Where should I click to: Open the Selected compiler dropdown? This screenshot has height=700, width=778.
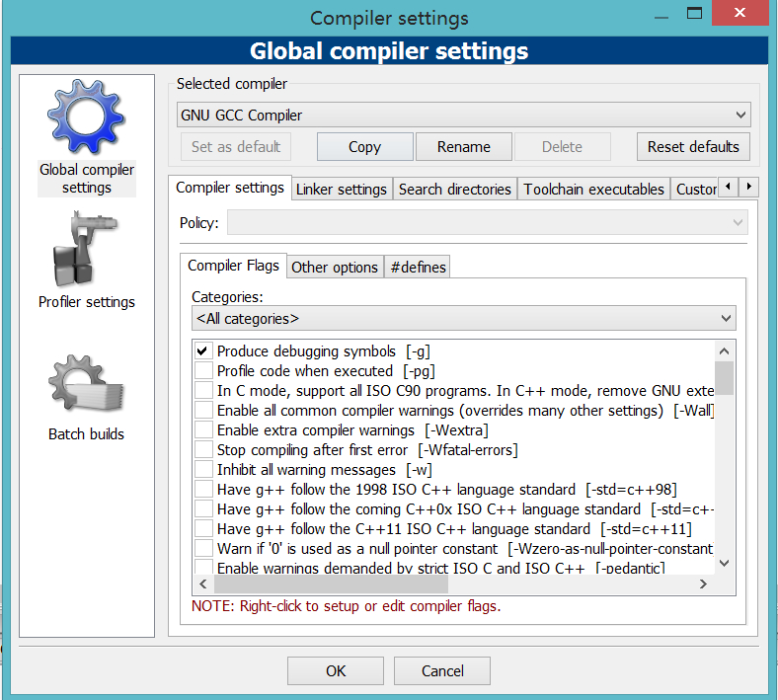(x=463, y=116)
